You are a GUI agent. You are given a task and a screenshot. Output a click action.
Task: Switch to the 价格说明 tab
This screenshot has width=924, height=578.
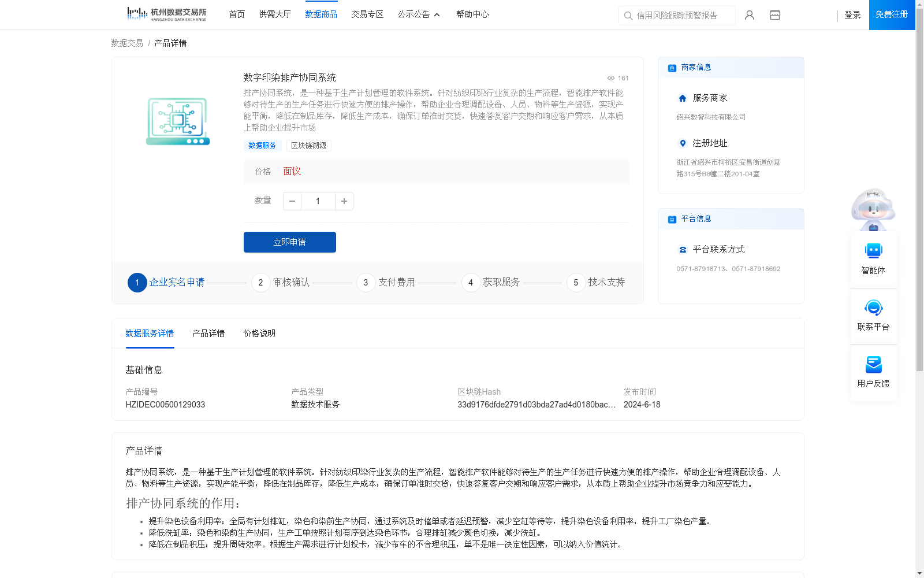(x=259, y=334)
